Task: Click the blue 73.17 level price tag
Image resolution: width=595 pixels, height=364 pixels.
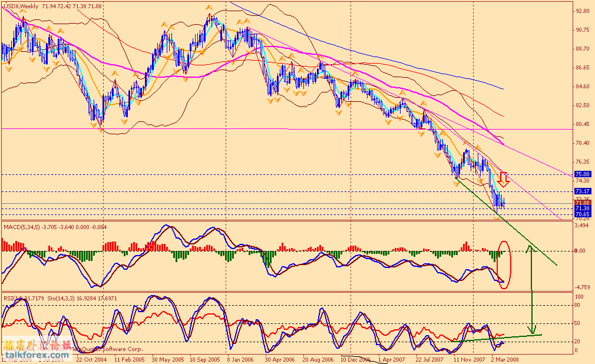Action: point(583,191)
